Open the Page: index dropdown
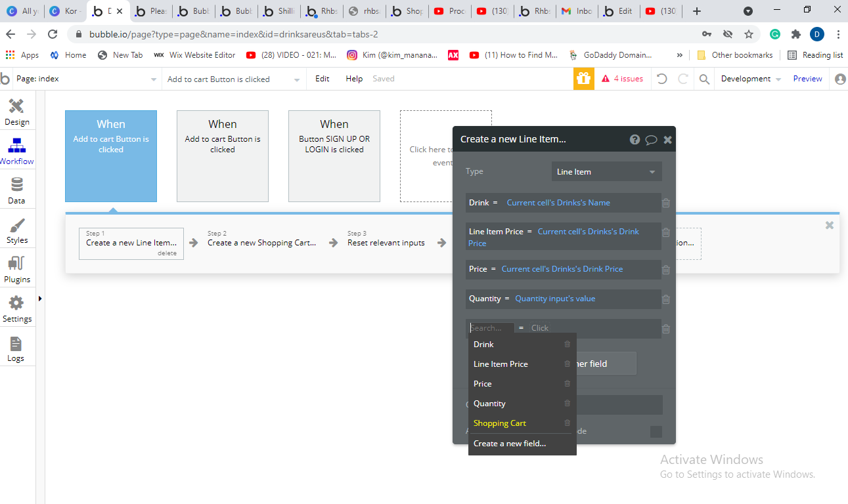Screen dimensions: 848x504 click(87, 79)
